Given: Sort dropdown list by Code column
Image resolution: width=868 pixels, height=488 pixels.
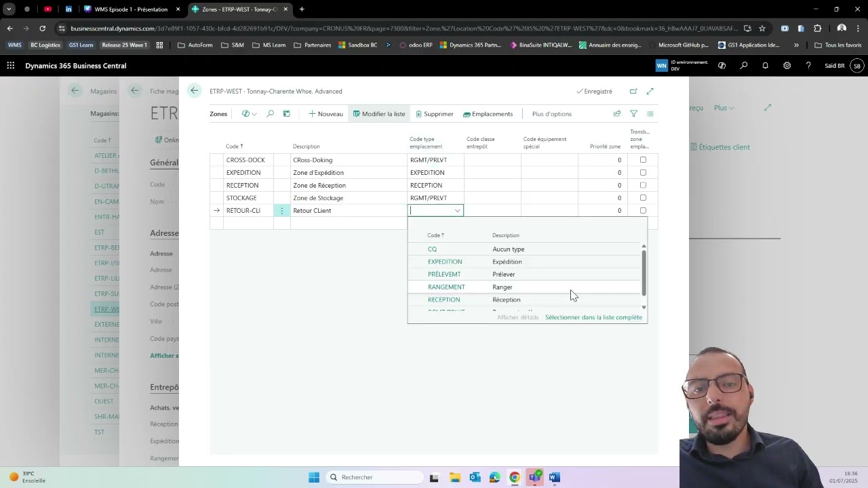Looking at the screenshot, I should [435, 235].
